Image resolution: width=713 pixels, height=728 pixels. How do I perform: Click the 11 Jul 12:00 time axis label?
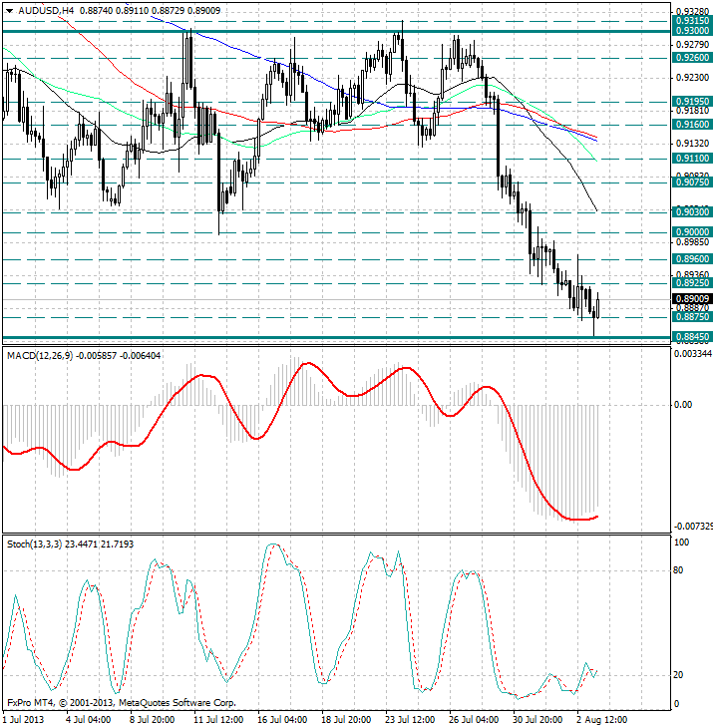[216, 718]
